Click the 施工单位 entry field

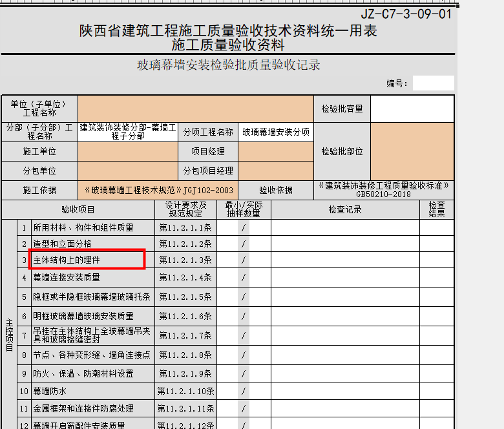tap(128, 152)
